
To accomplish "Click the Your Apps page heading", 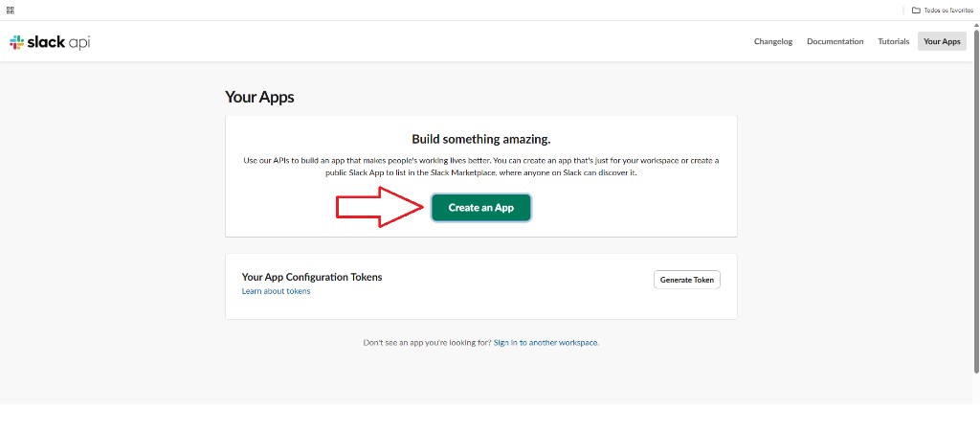I will click(259, 97).
